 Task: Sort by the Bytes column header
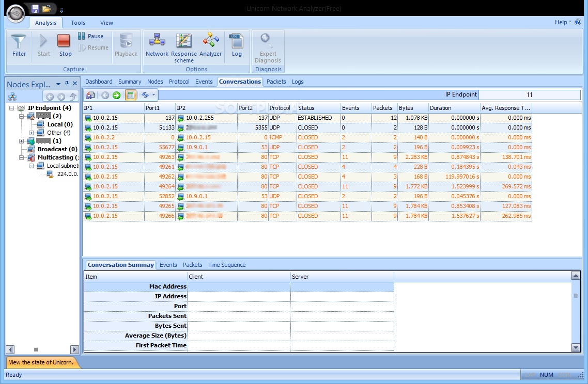tap(413, 108)
